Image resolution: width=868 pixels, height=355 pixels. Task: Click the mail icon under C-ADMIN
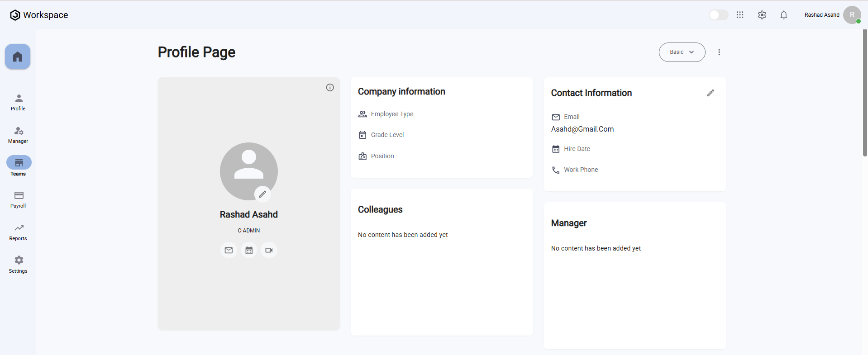[x=229, y=250]
